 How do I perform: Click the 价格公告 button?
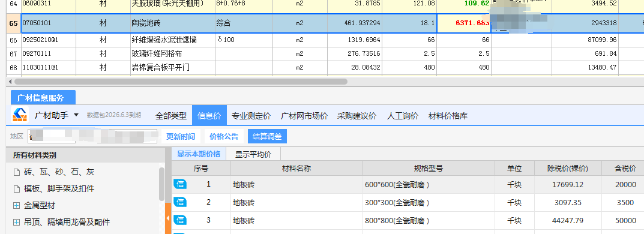pyautogui.click(x=224, y=136)
